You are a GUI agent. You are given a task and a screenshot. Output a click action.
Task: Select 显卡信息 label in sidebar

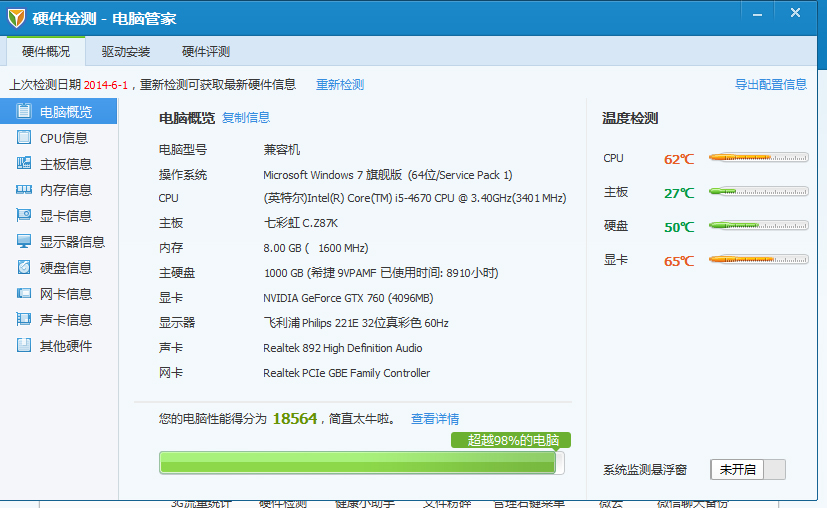[66, 215]
